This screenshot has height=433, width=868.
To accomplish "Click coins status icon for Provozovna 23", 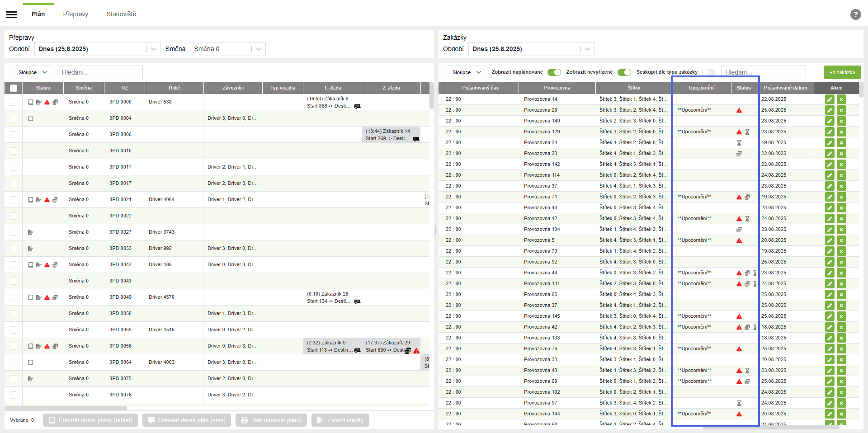I will pyautogui.click(x=739, y=154).
